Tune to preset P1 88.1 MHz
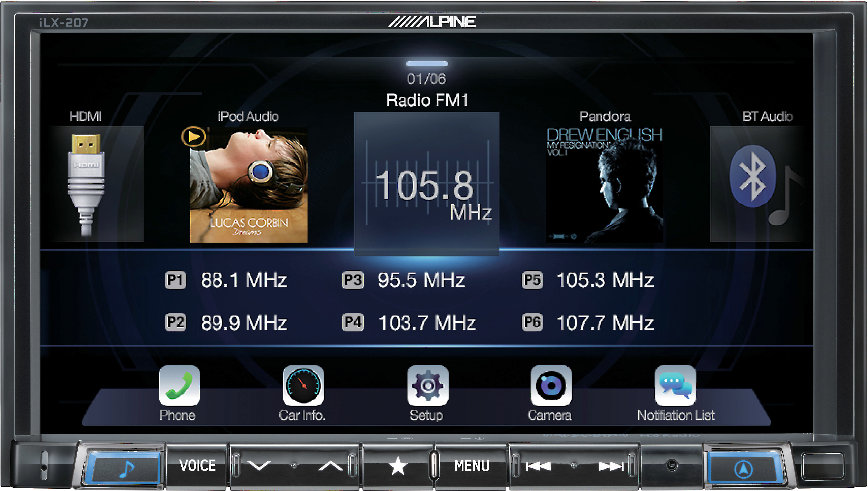868x491 pixels. (226, 280)
